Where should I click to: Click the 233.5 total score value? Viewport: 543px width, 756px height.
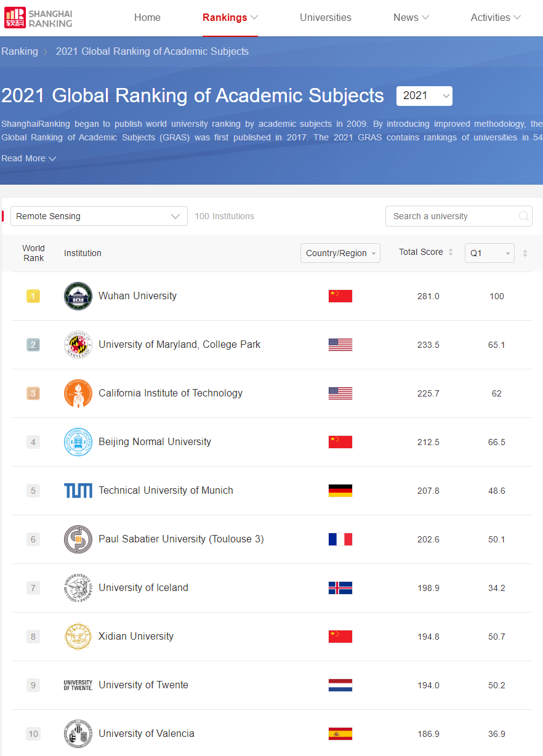[428, 345]
